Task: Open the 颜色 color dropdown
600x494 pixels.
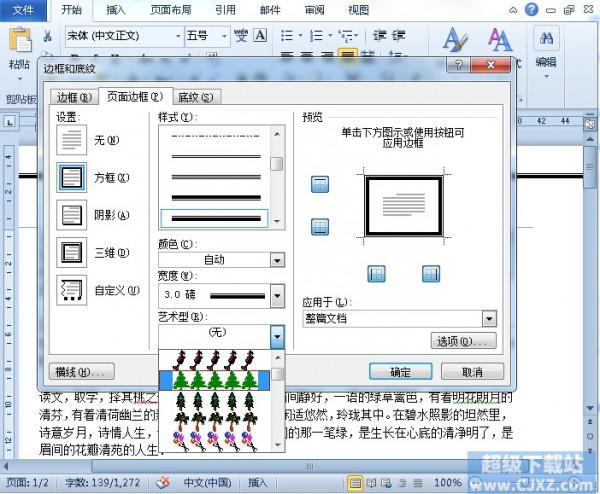Action: (277, 260)
